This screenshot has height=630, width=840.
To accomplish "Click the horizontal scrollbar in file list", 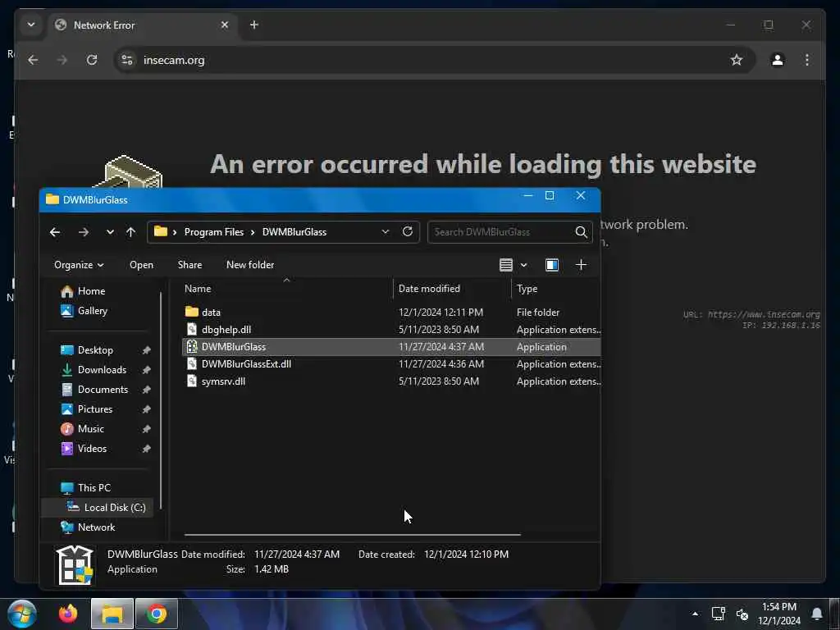I will [x=353, y=534].
